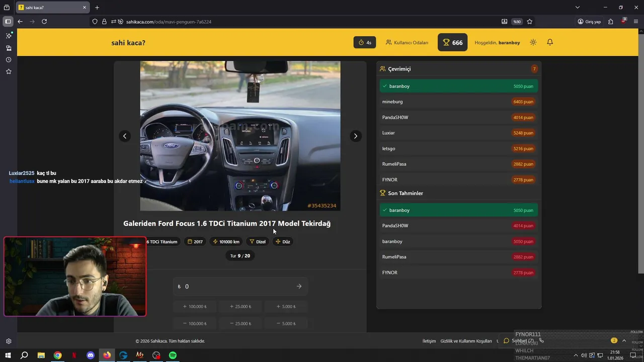
Task: Open Windows taskbar search
Action: pyautogui.click(x=24, y=355)
